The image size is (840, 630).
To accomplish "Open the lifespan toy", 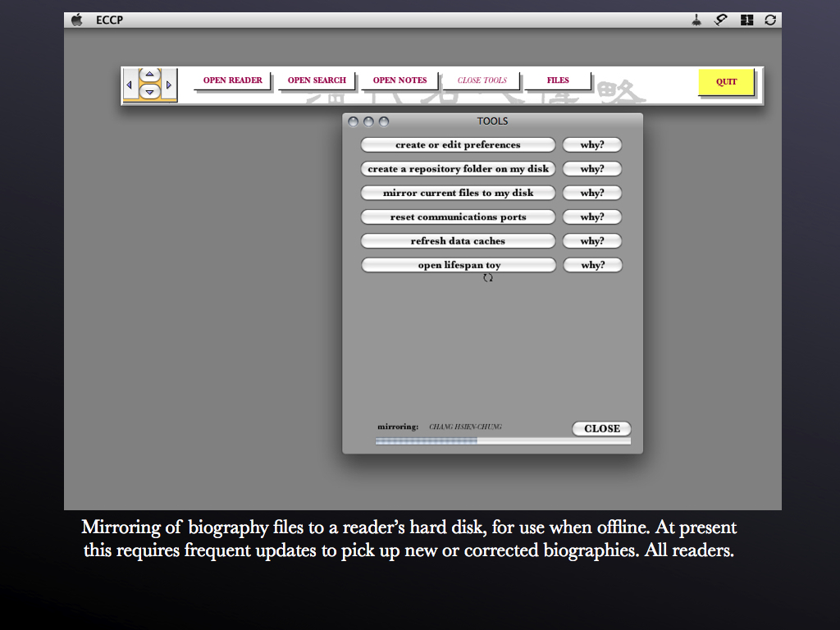I will [x=459, y=265].
